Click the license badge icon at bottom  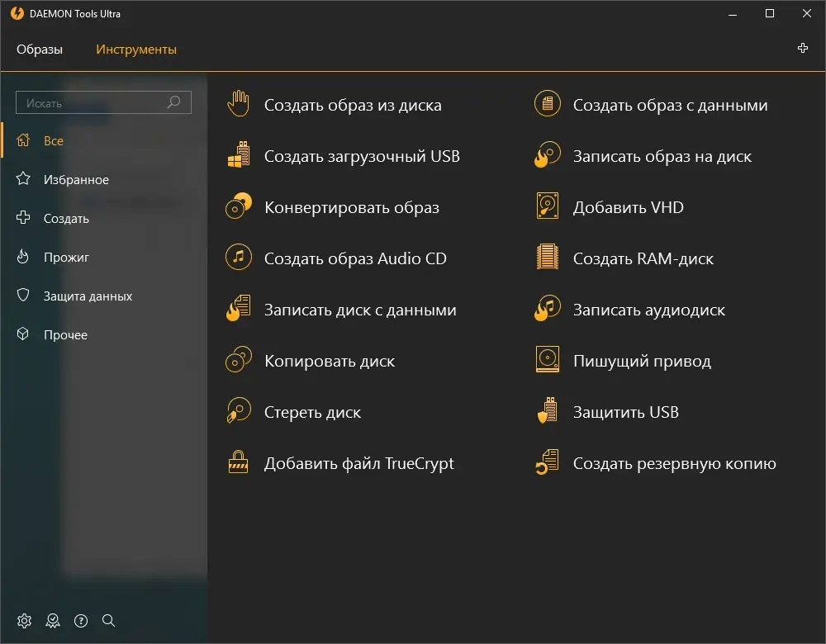pos(53,620)
